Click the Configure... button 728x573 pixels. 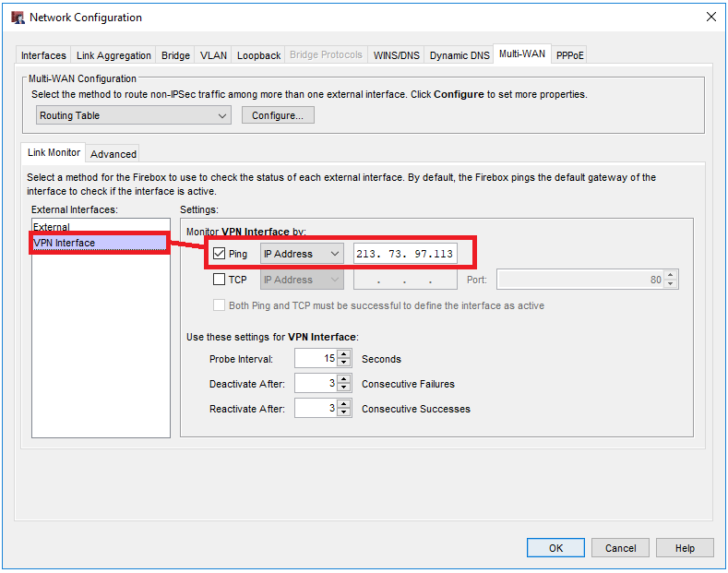278,115
